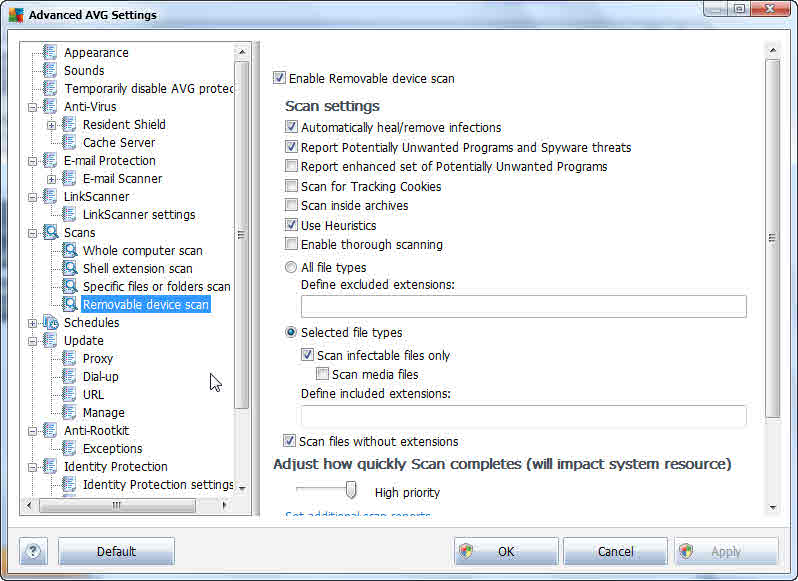Select Identity Protection settings item

(158, 484)
